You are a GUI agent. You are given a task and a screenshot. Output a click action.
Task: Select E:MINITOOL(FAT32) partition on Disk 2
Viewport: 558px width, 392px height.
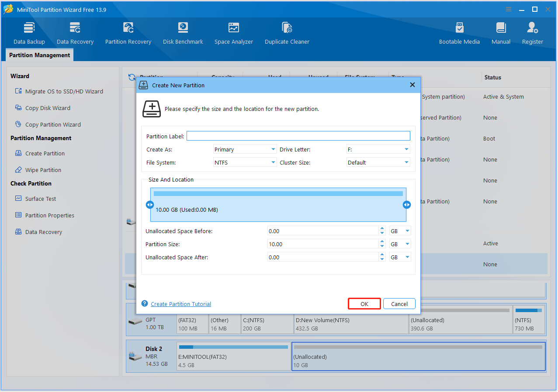pyautogui.click(x=234, y=356)
